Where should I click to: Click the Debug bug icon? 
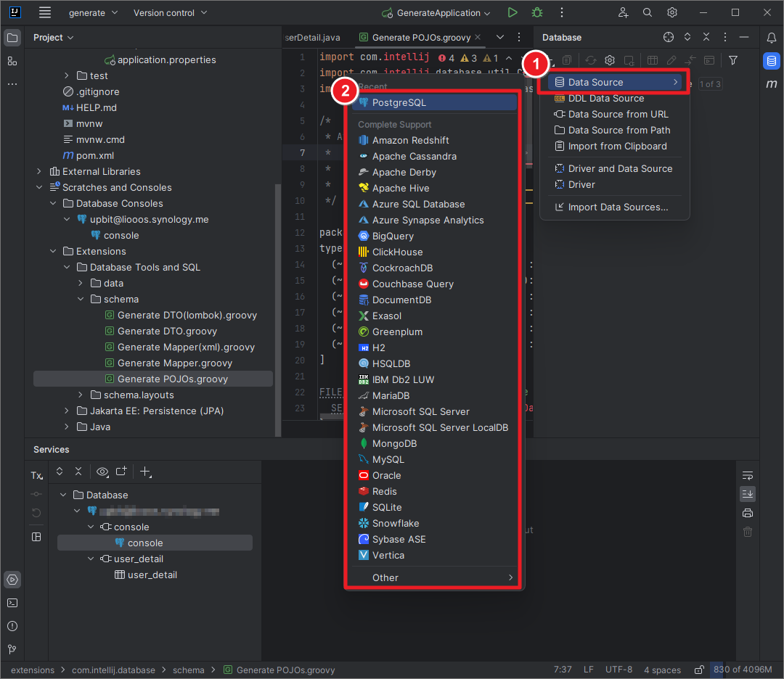click(x=537, y=12)
